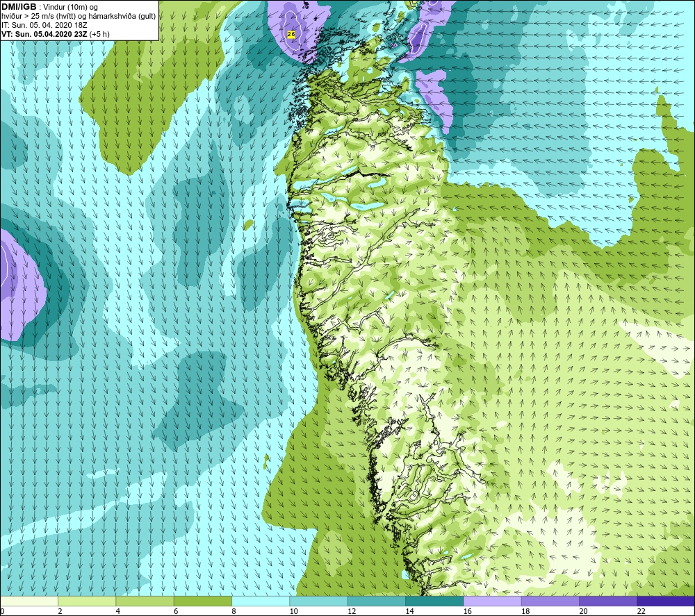Viewport: 695px width, 616px height.
Task: Click the 'IT: Sun. 05. 04. 2020 18Z' line
Action: tap(44, 25)
